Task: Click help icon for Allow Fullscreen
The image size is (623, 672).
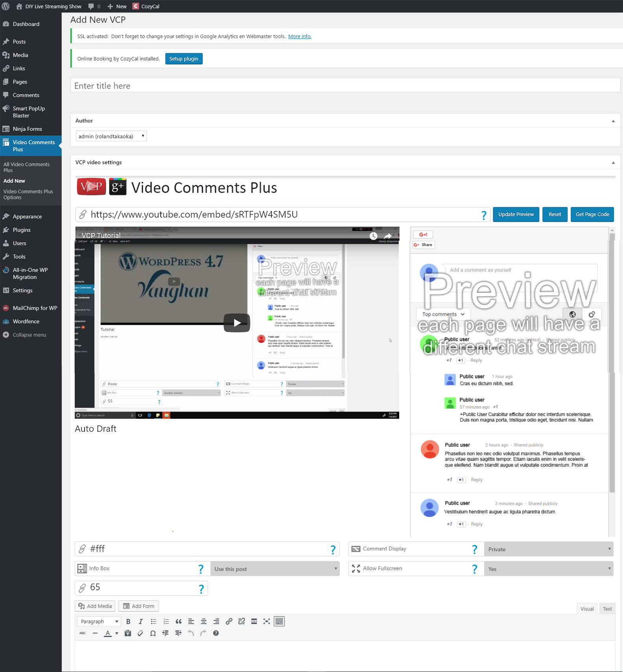Action: 475,569
